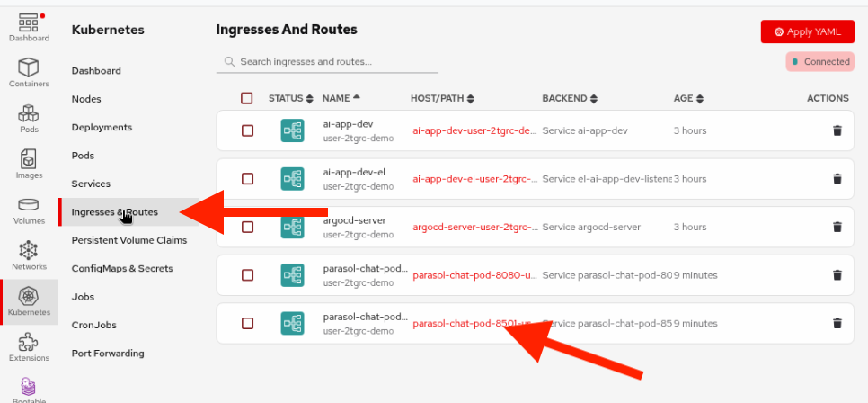Open the Deployments menu item
The image size is (868, 403).
[102, 128]
